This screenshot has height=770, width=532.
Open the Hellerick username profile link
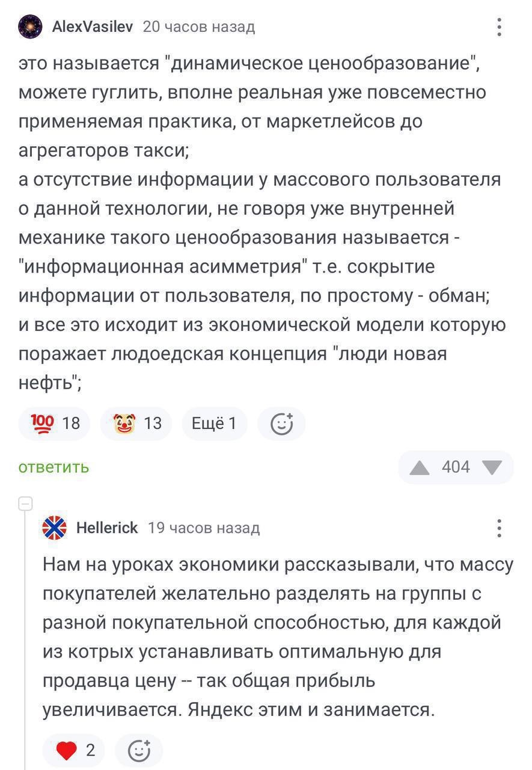(107, 528)
